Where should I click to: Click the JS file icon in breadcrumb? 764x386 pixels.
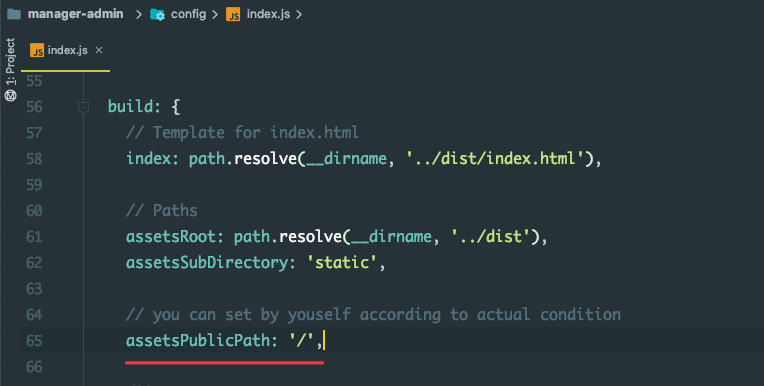pos(233,15)
